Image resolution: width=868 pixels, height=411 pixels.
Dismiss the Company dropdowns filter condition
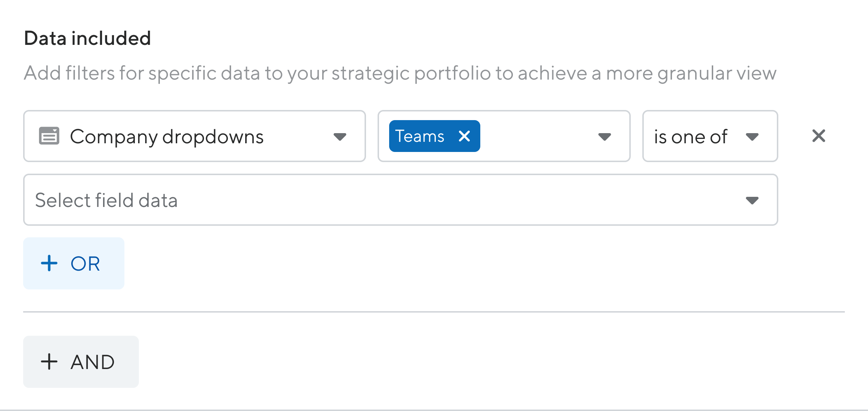tap(819, 136)
